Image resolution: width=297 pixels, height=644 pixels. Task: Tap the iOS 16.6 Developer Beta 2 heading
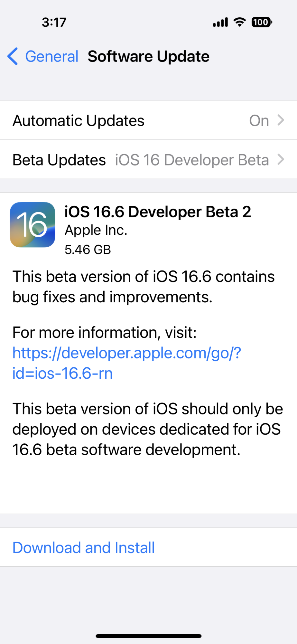tap(158, 212)
